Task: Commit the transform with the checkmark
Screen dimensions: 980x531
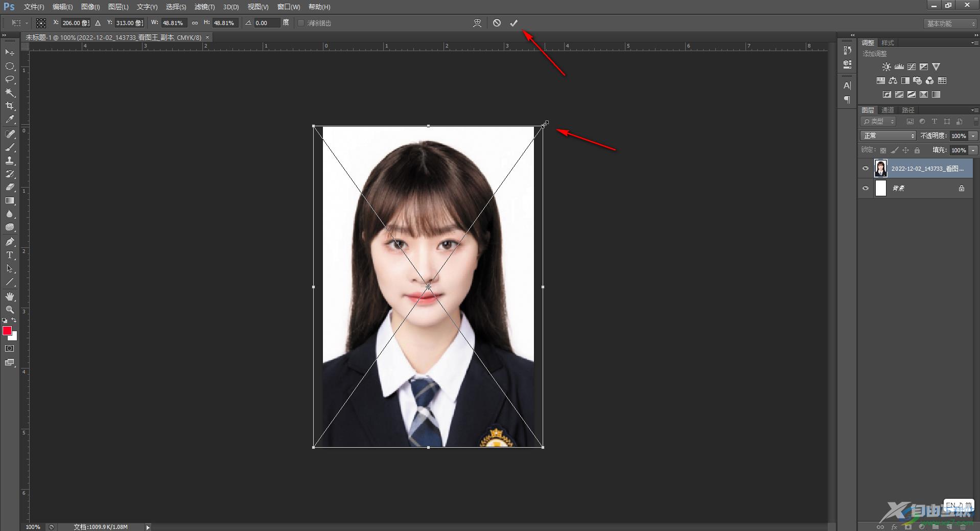Action: point(514,23)
